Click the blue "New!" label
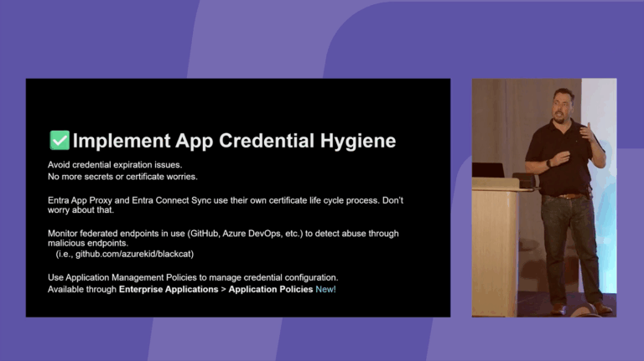The height and width of the screenshot is (361, 644). click(325, 289)
